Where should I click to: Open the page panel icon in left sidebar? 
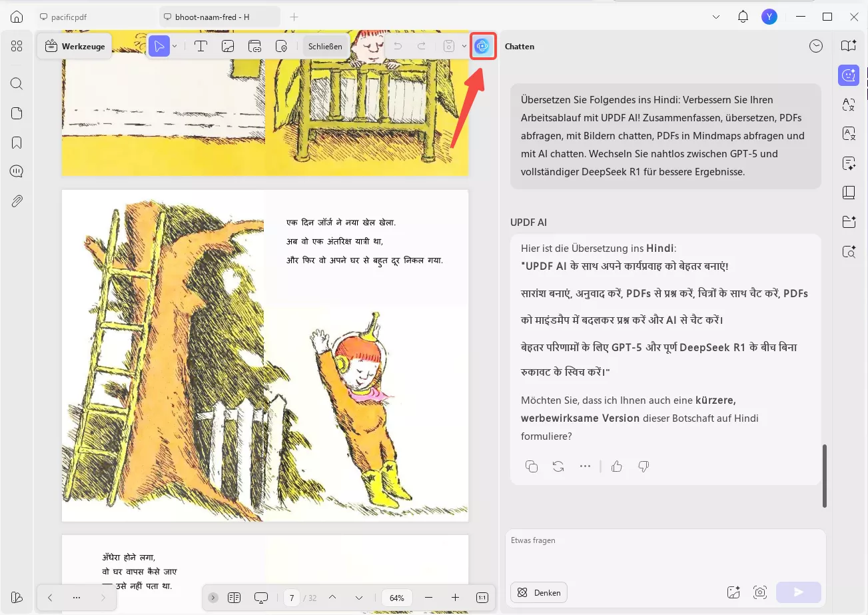point(17,113)
